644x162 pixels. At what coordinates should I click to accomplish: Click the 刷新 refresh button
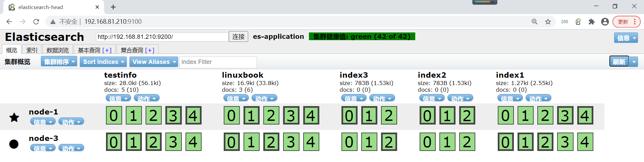click(x=619, y=62)
